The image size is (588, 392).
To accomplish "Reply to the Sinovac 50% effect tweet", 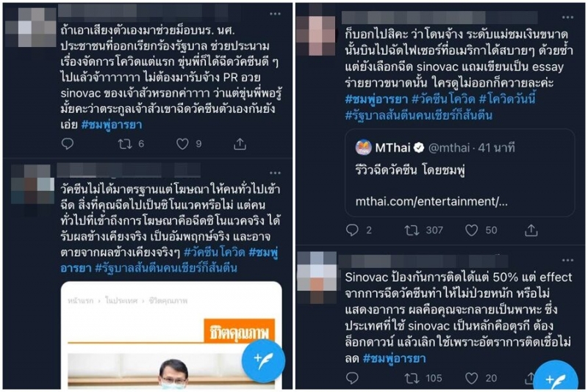I will 352,378.
